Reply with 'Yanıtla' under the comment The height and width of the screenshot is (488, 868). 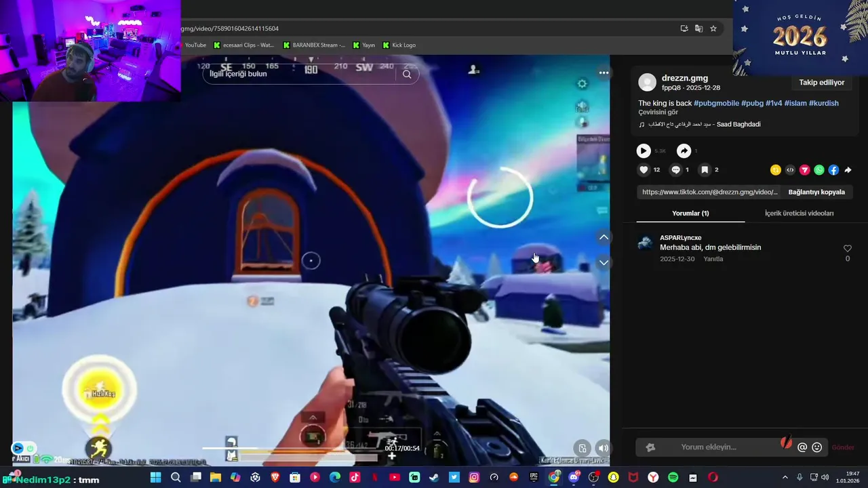(713, 259)
